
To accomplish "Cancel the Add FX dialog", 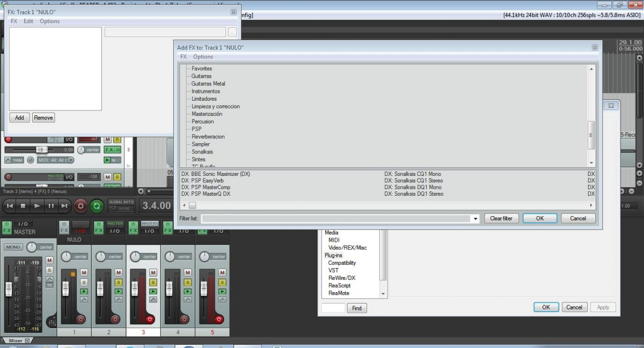I will [x=578, y=218].
